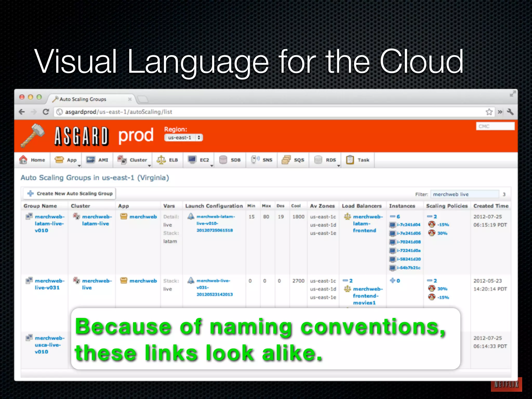This screenshot has width=532, height=399.
Task: Open live-v031 row -15% scaling policy
Action: point(443,297)
